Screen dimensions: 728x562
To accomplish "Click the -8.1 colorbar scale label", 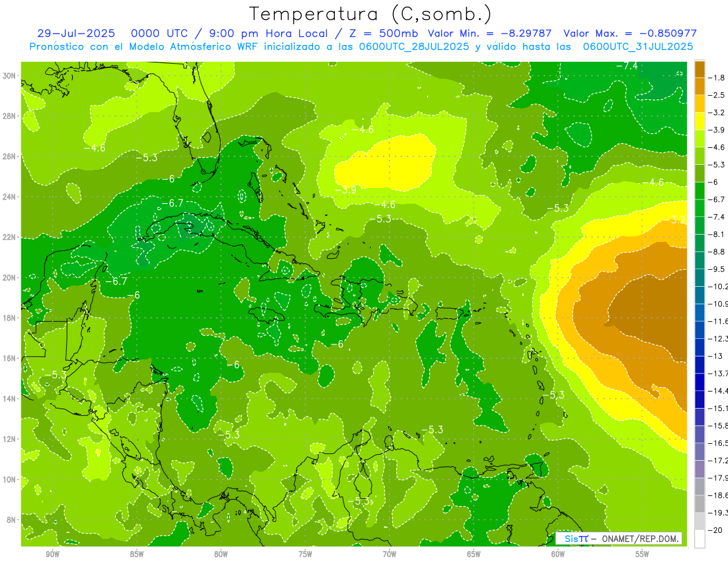I will click(716, 234).
